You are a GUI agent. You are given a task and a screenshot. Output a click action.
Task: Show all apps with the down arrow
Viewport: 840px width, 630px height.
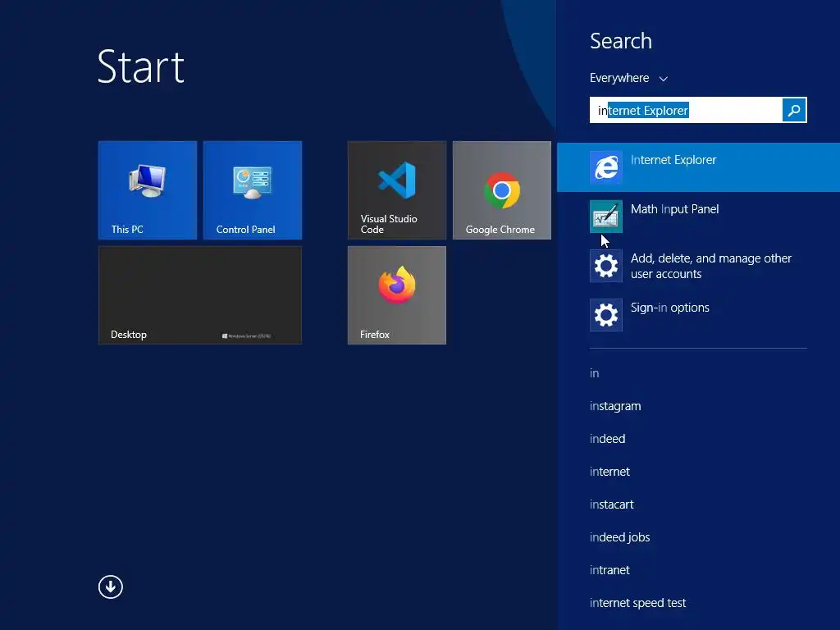click(x=111, y=587)
